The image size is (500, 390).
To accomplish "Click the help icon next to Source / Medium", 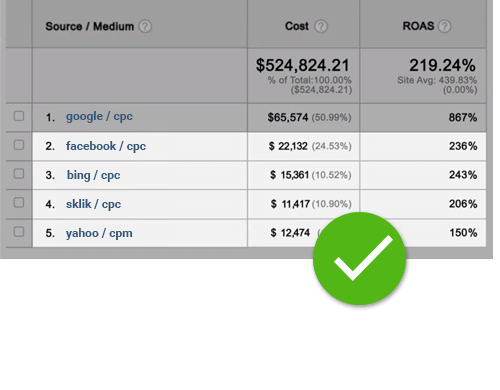I will click(145, 26).
